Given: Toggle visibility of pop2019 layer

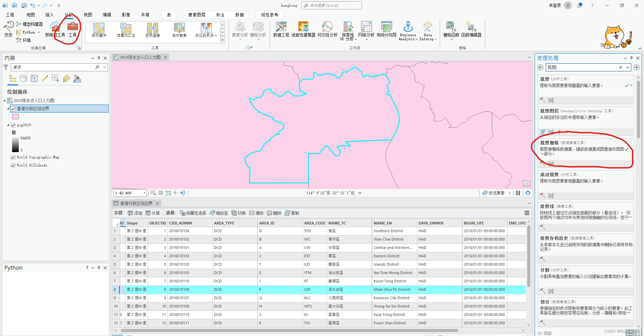Looking at the screenshot, I should tap(13, 125).
